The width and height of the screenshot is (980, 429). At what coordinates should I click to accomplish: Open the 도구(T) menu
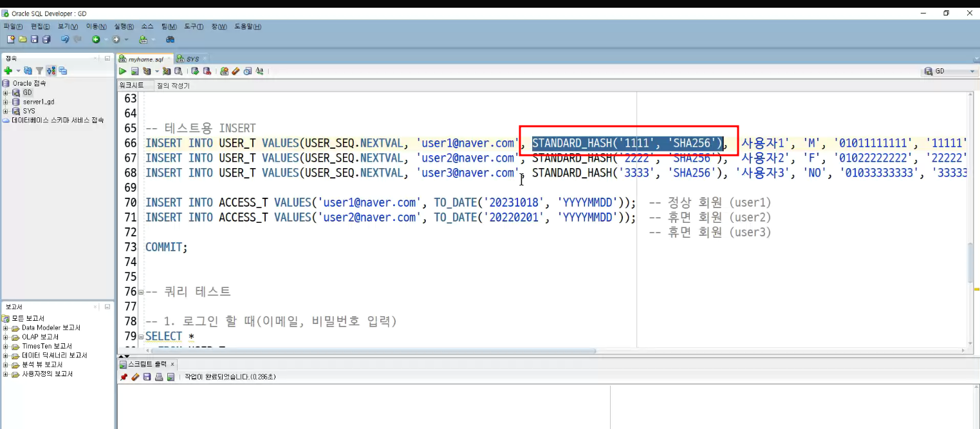click(194, 26)
